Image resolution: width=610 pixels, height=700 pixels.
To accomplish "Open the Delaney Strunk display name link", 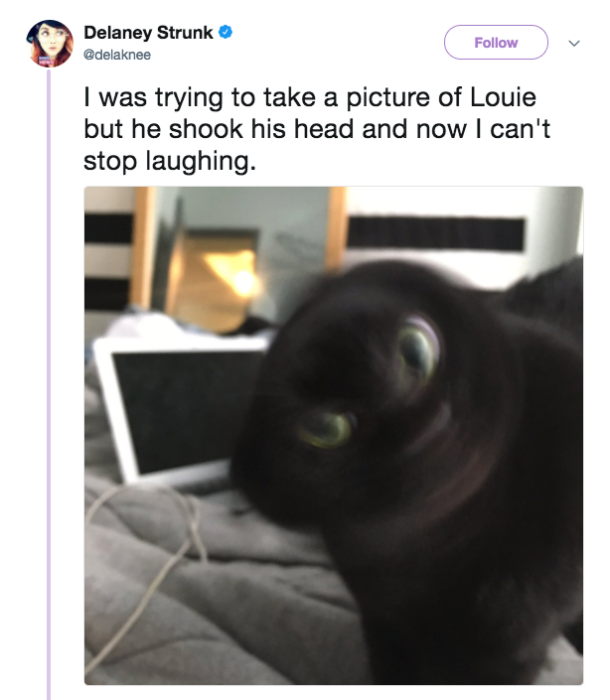I will coord(148,33).
